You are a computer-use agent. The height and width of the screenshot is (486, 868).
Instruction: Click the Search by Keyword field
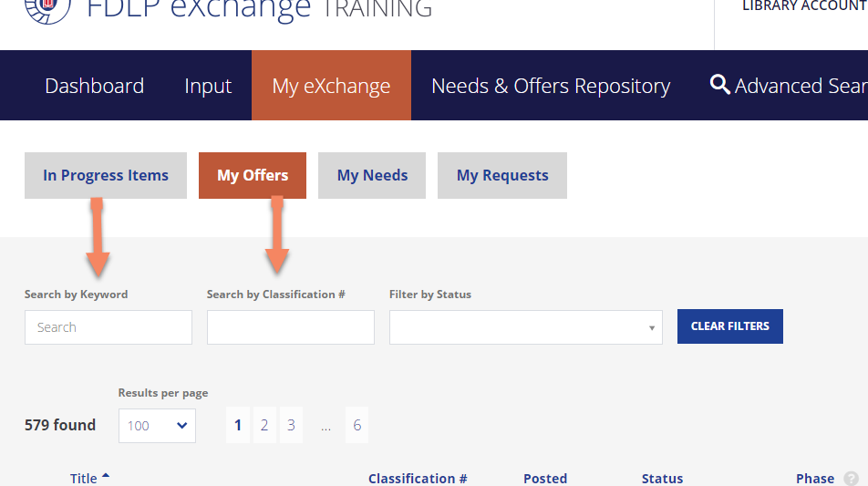coord(108,327)
